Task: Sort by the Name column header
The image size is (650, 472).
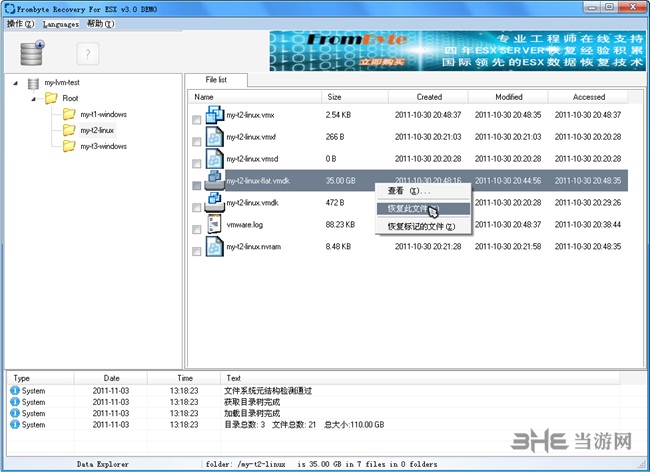Action: pyautogui.click(x=254, y=97)
